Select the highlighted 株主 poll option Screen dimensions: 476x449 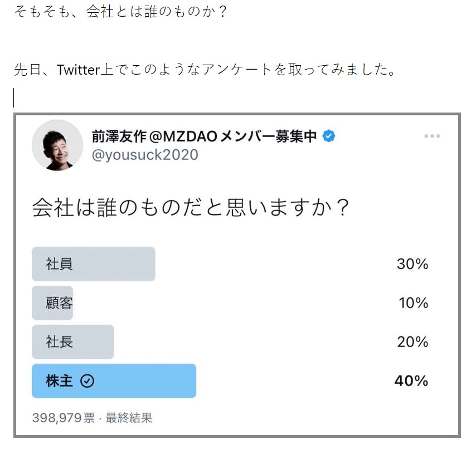tap(114, 381)
